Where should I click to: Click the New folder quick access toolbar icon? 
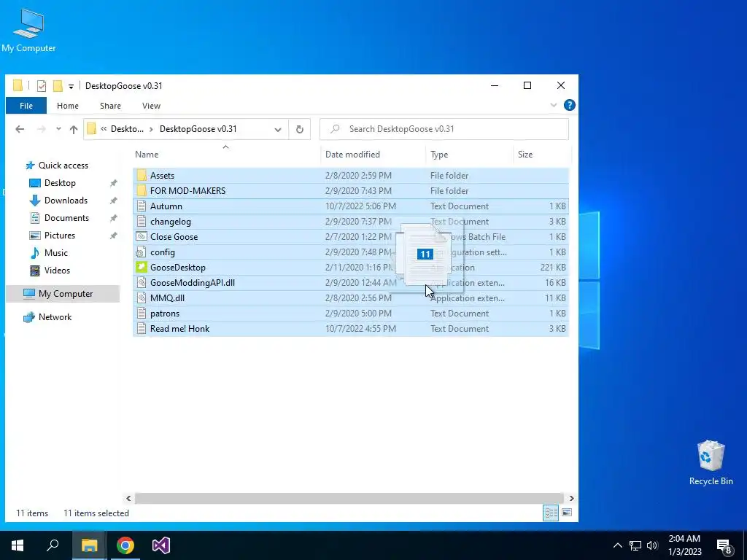click(58, 86)
